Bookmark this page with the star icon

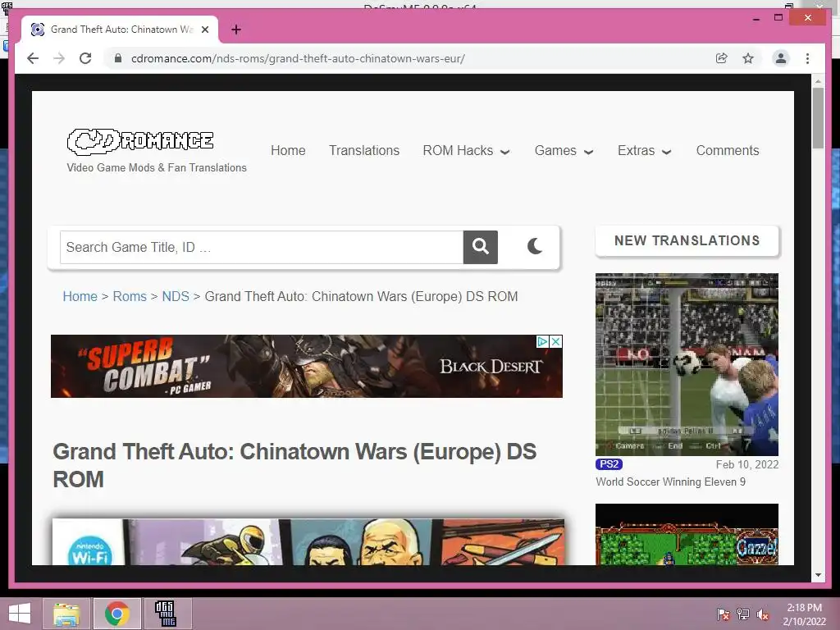pyautogui.click(x=748, y=58)
